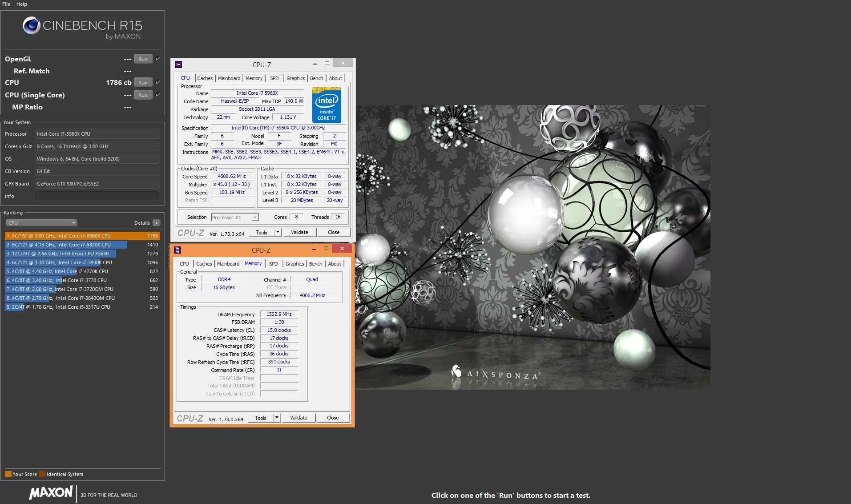
Task: Click the Multiplier value x 45.0 (12 - 33)
Action: pyautogui.click(x=232, y=184)
